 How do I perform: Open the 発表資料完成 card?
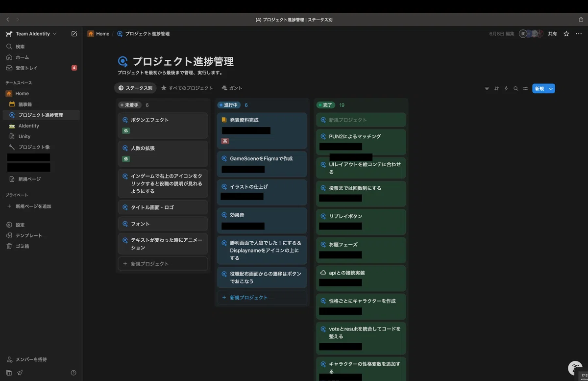(x=262, y=131)
